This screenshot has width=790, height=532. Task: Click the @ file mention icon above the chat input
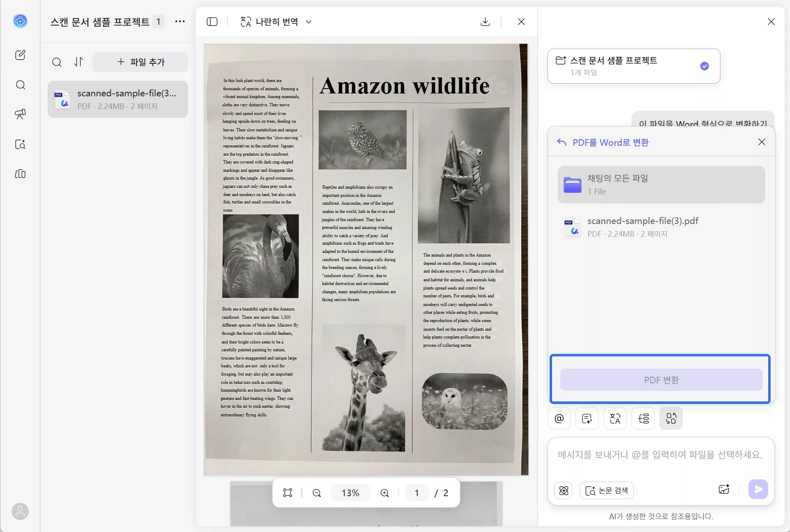[559, 418]
